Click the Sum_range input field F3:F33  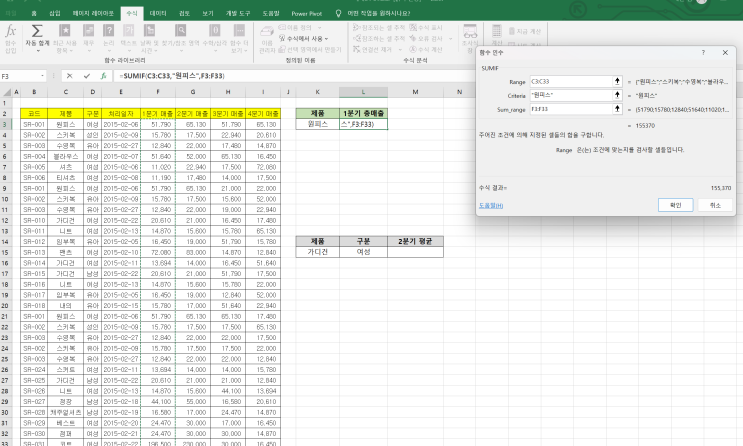(571, 109)
